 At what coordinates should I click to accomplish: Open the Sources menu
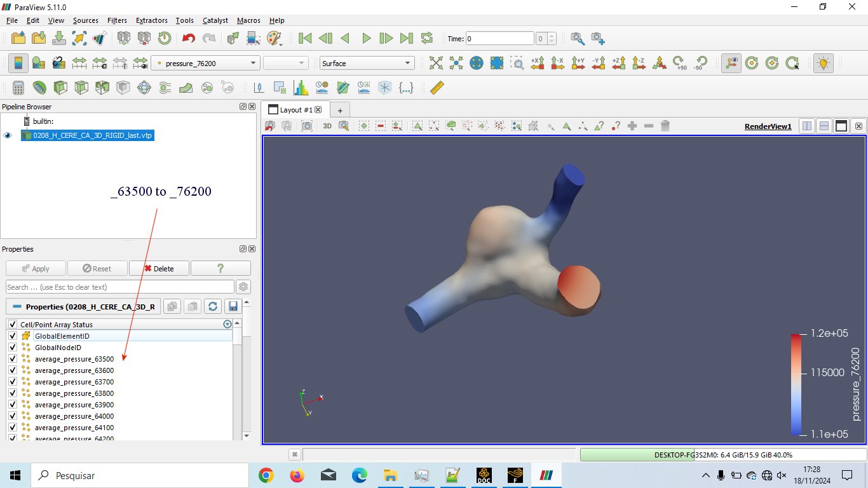86,20
